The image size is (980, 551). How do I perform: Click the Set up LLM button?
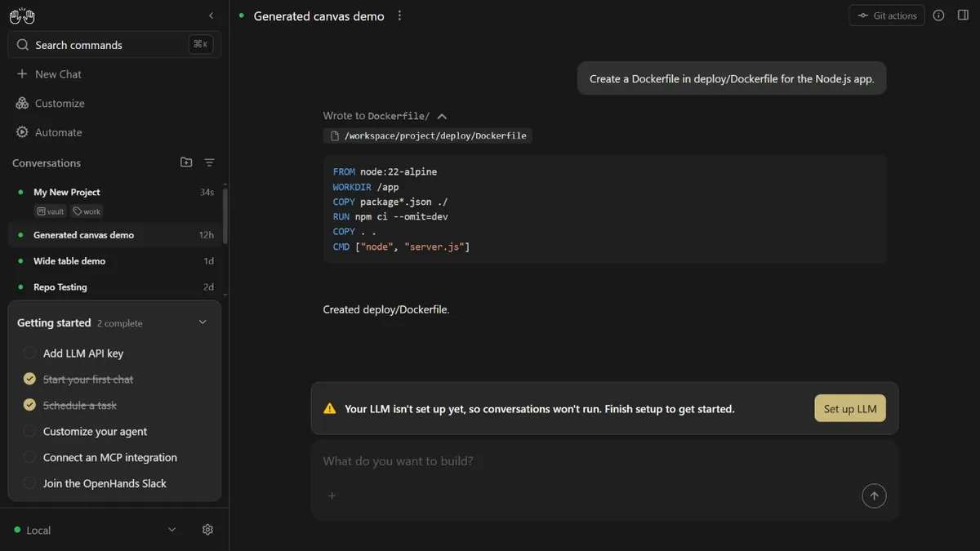pyautogui.click(x=850, y=409)
